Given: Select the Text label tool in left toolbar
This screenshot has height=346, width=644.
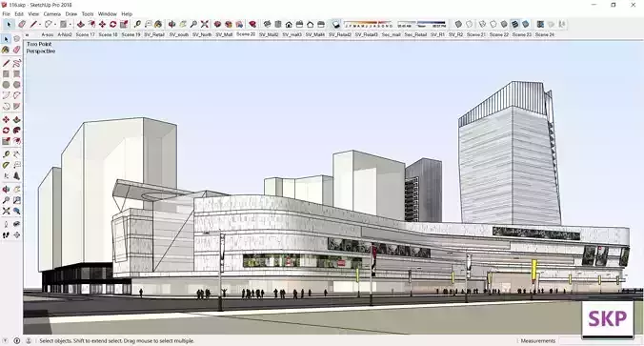Looking at the screenshot, I should [x=16, y=165].
